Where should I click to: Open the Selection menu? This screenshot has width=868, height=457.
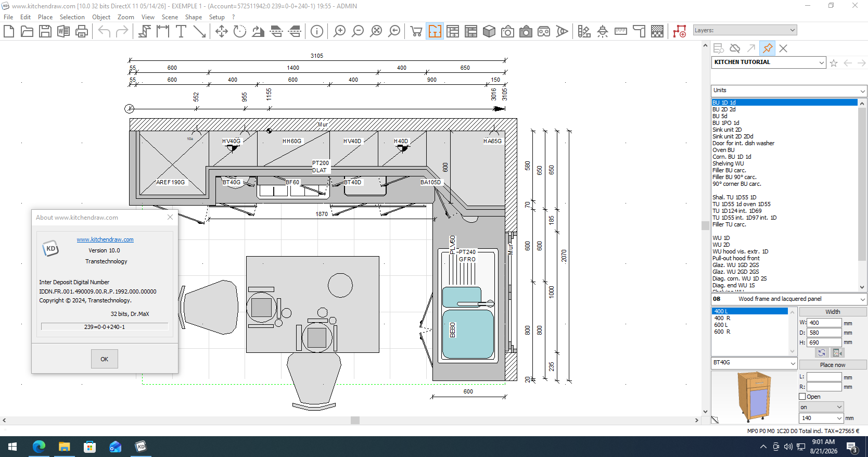[x=72, y=17]
